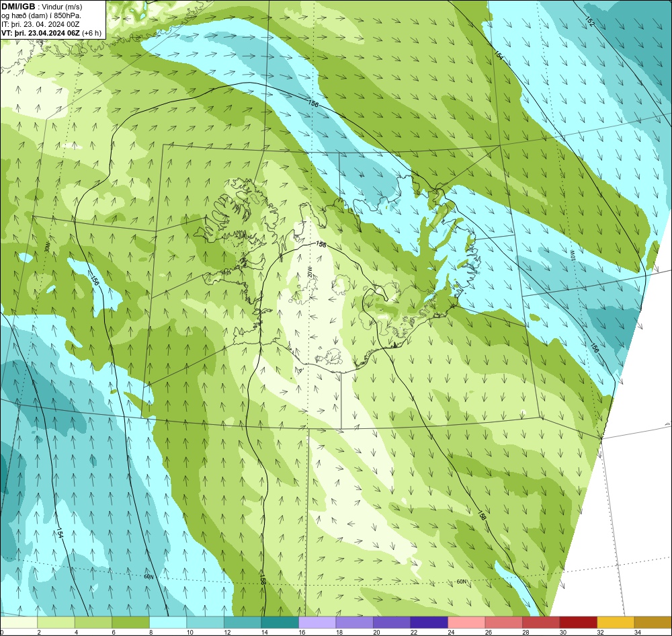Click the 'DMI/IGB : Vindur (m/s)' title text
Image resolution: width=672 pixels, height=636 pixels.
pos(42,7)
